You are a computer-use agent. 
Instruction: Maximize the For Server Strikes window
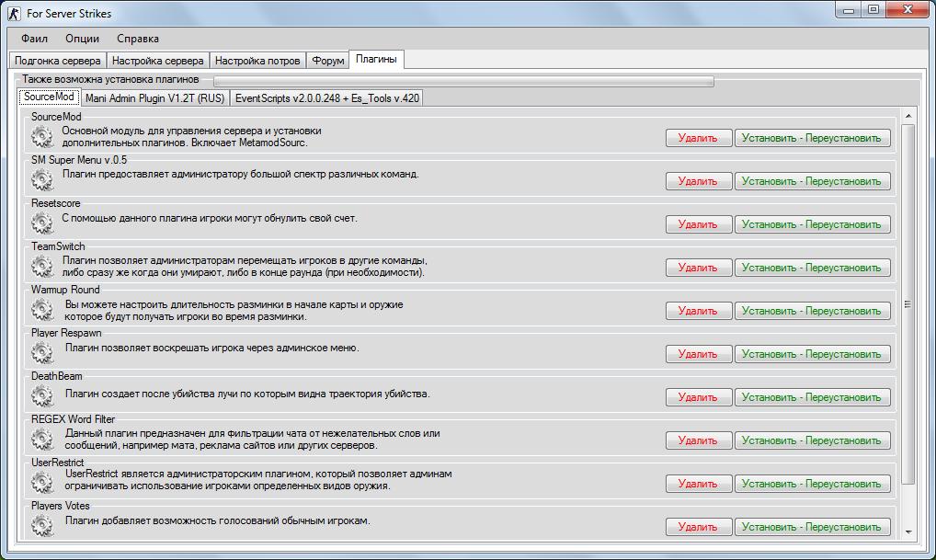point(873,10)
